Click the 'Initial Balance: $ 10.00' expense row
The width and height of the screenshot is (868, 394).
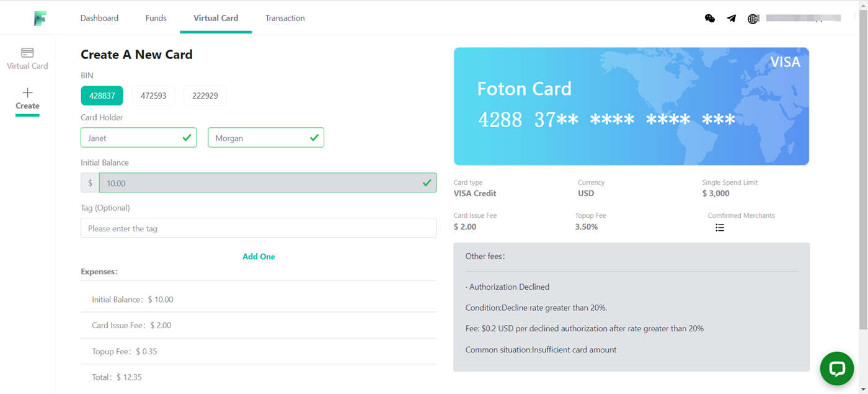tap(259, 299)
